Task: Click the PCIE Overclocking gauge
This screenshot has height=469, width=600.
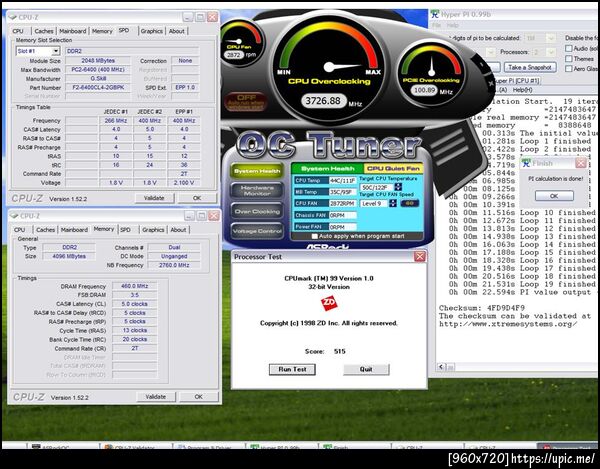Action: 431,73
